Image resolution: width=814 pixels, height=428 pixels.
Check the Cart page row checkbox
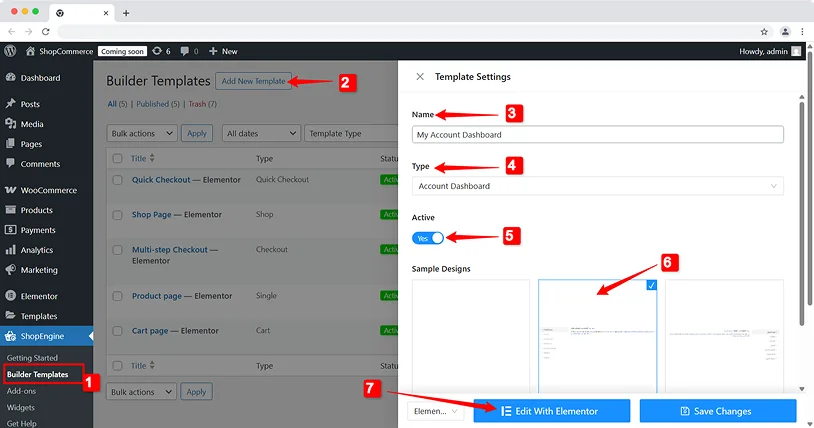(x=117, y=331)
